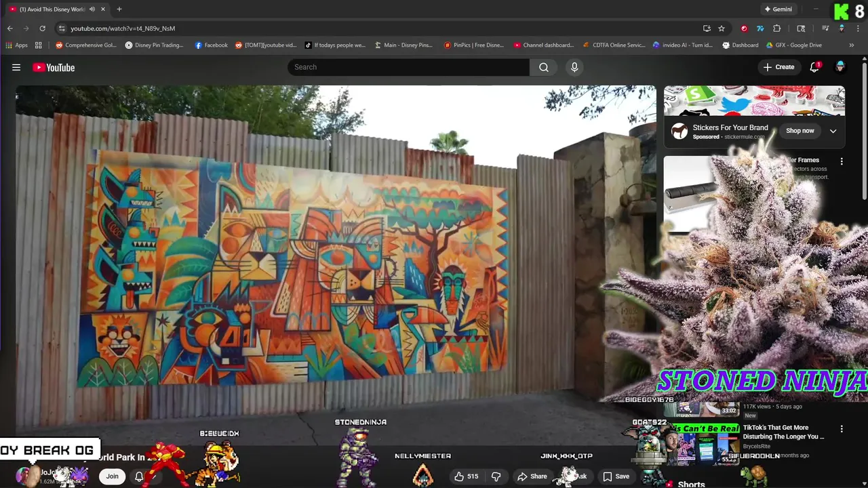Go back with the browser back arrow
The image size is (868, 488).
pos(10,28)
